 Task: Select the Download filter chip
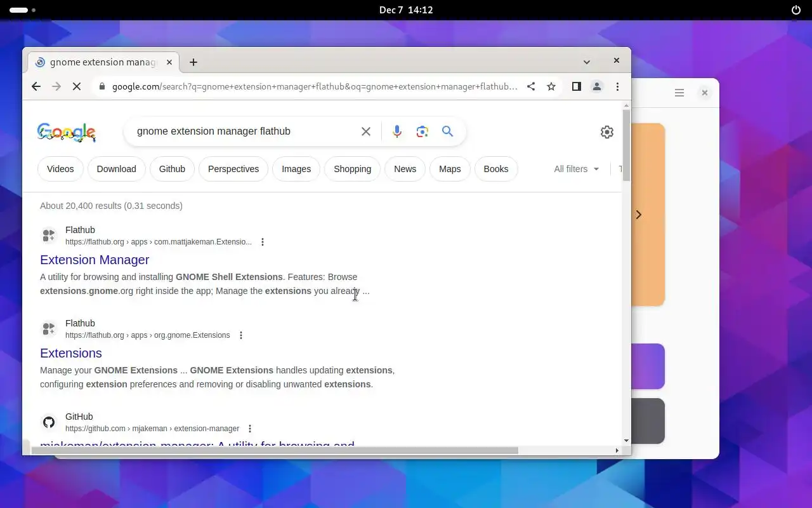pos(117,169)
